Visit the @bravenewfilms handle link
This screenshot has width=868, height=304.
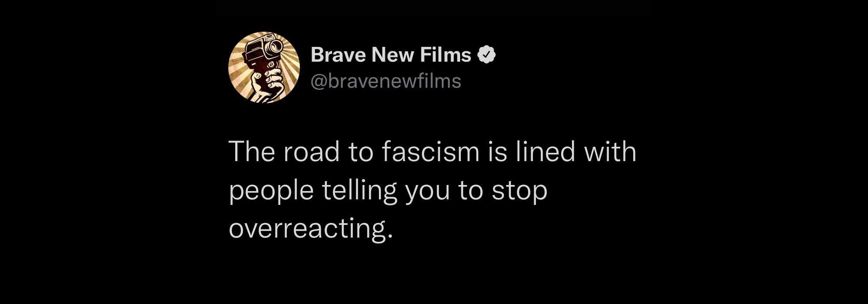coord(386,81)
